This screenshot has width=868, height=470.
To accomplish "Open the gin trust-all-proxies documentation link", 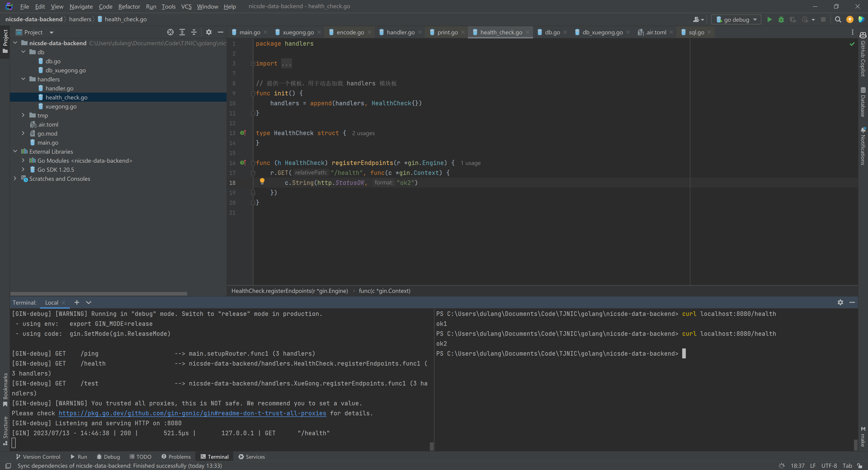I will (192, 413).
